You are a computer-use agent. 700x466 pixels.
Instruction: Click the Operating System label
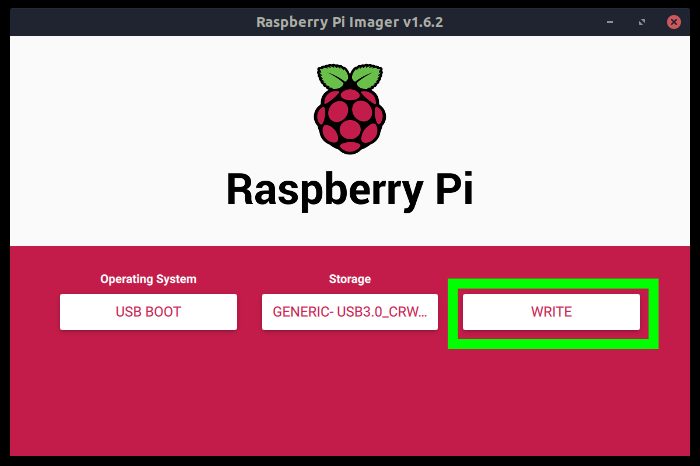point(148,279)
